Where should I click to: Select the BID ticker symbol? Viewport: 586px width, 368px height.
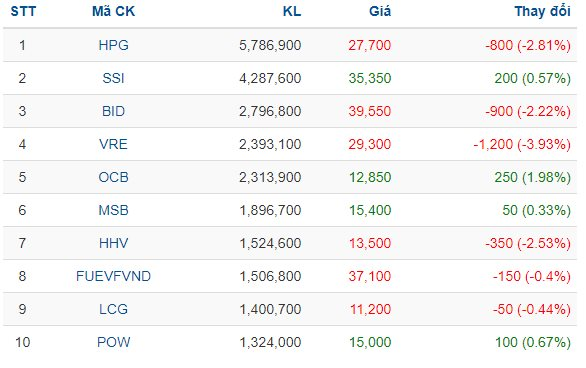[113, 111]
